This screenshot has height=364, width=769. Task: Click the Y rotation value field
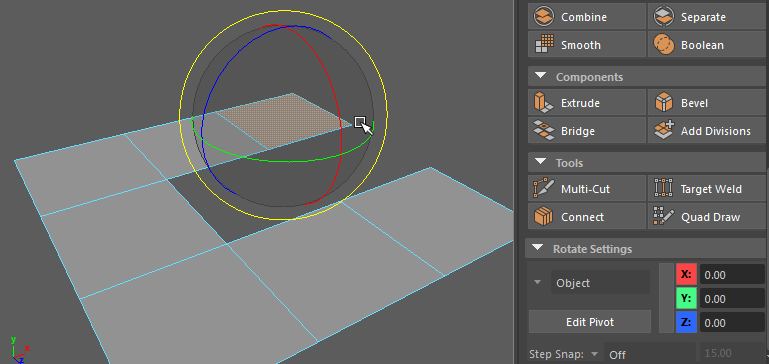point(732,299)
